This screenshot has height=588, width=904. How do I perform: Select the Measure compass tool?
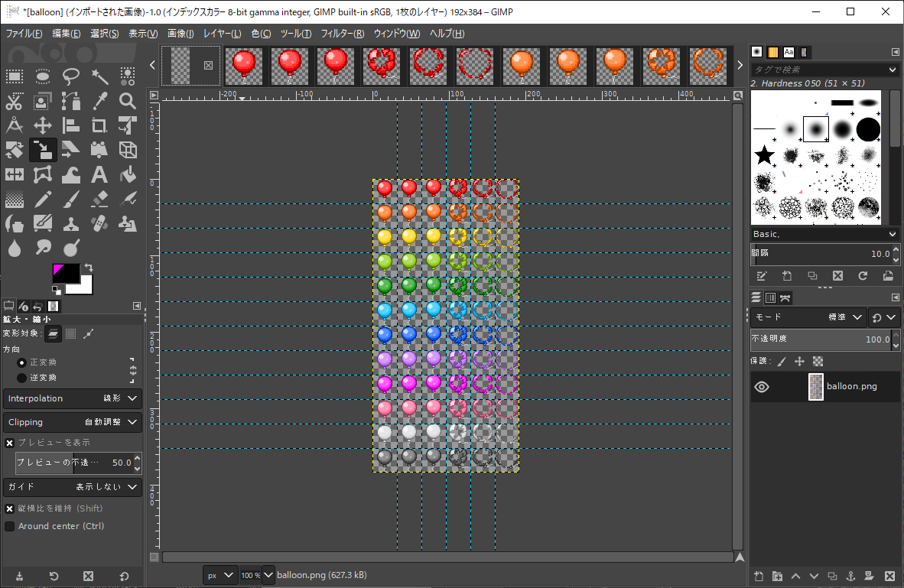click(x=15, y=125)
